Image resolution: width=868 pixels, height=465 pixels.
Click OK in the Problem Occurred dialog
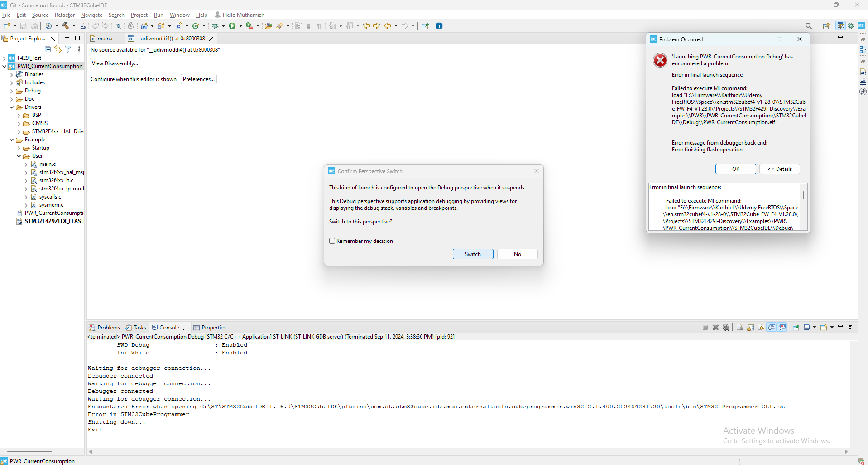click(735, 169)
